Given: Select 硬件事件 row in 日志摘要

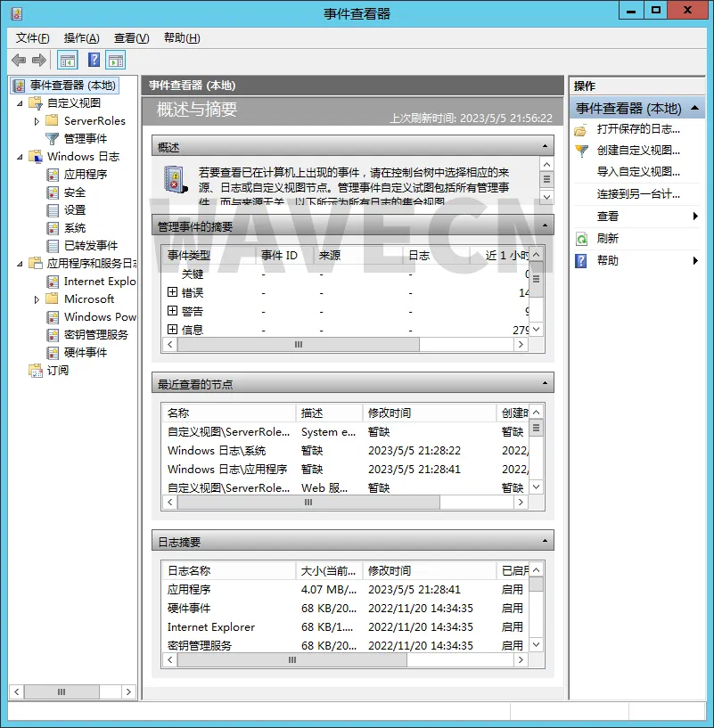Looking at the screenshot, I should click(345, 609).
